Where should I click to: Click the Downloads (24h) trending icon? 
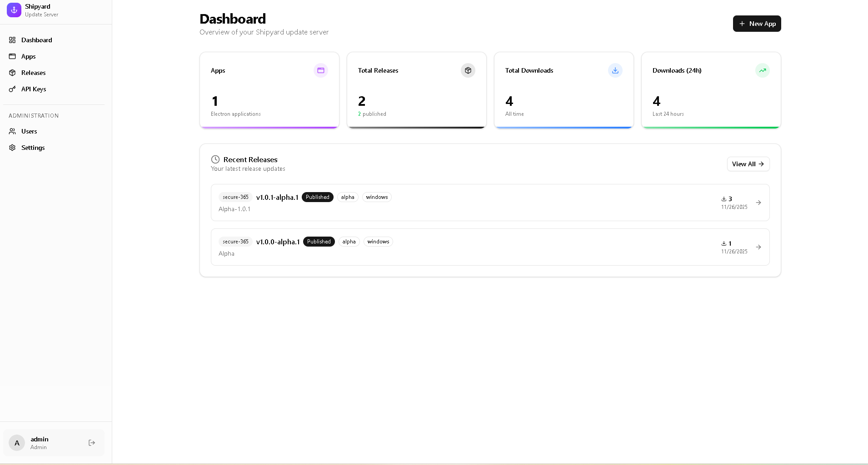(763, 70)
